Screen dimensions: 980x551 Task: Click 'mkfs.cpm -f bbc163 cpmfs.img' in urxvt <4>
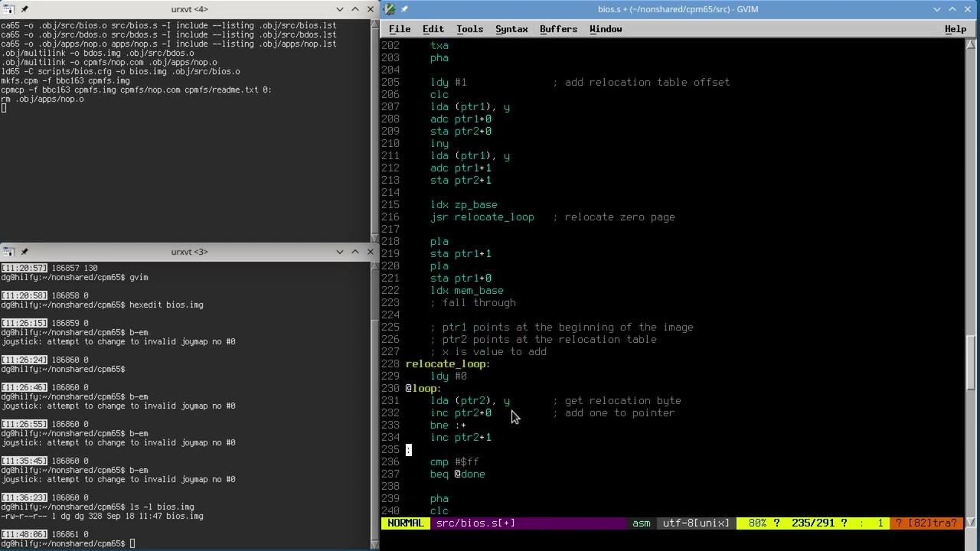click(65, 80)
